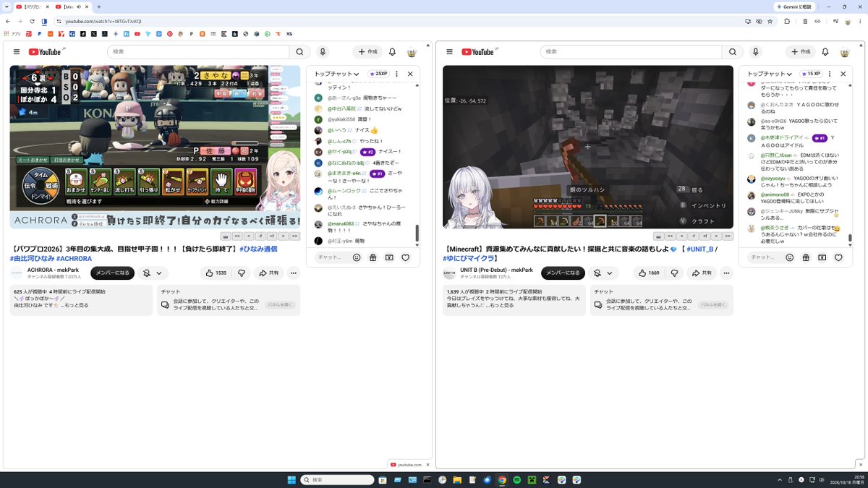Open Spotify from the Windows taskbar

tap(517, 480)
